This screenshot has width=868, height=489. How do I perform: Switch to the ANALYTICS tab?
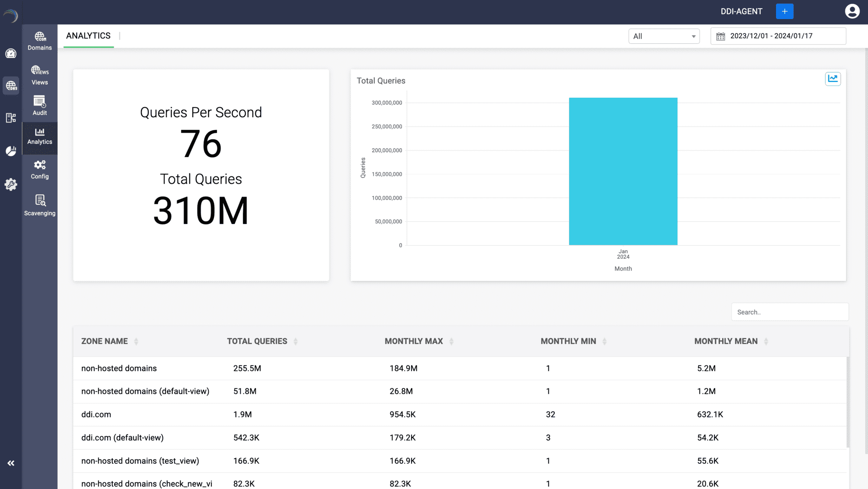point(88,36)
